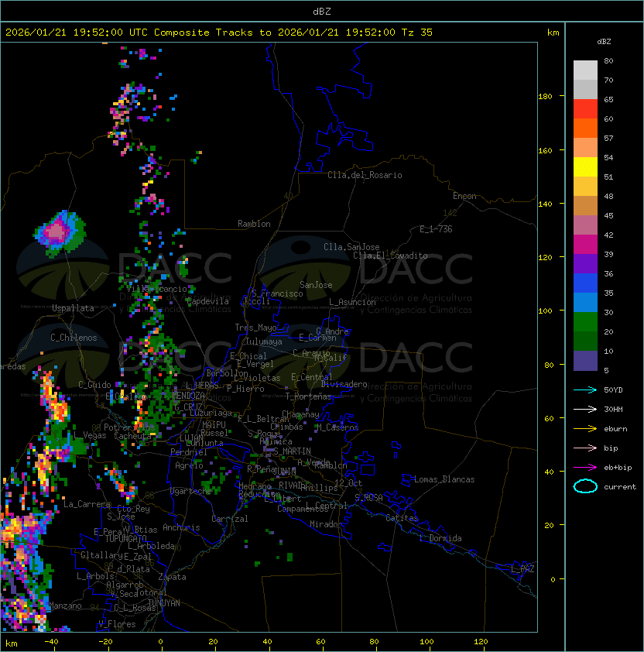Click the 'Lomas_Blancas' map label
644x652 pixels.
click(444, 479)
